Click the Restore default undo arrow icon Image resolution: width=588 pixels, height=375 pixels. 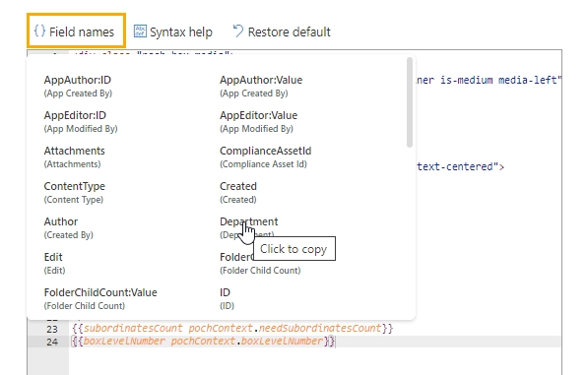pyautogui.click(x=238, y=31)
